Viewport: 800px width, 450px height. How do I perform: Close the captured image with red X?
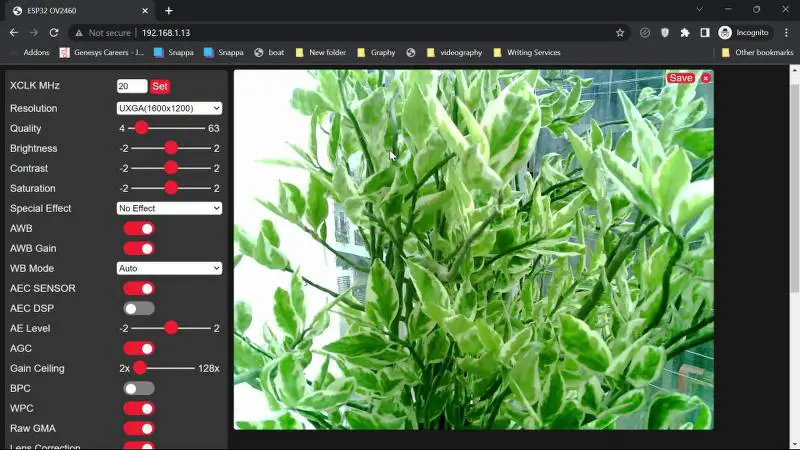[x=706, y=78]
